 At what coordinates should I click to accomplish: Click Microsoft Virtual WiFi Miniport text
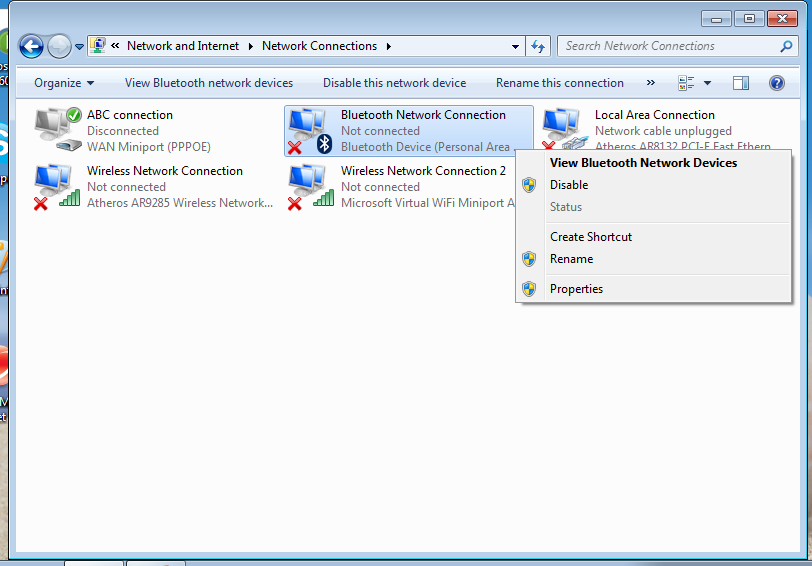click(x=428, y=203)
